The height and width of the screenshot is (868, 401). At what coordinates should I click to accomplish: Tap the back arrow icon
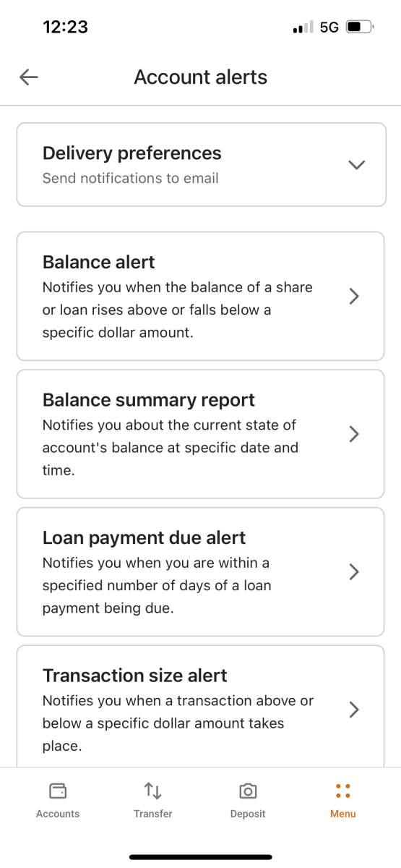click(x=29, y=77)
